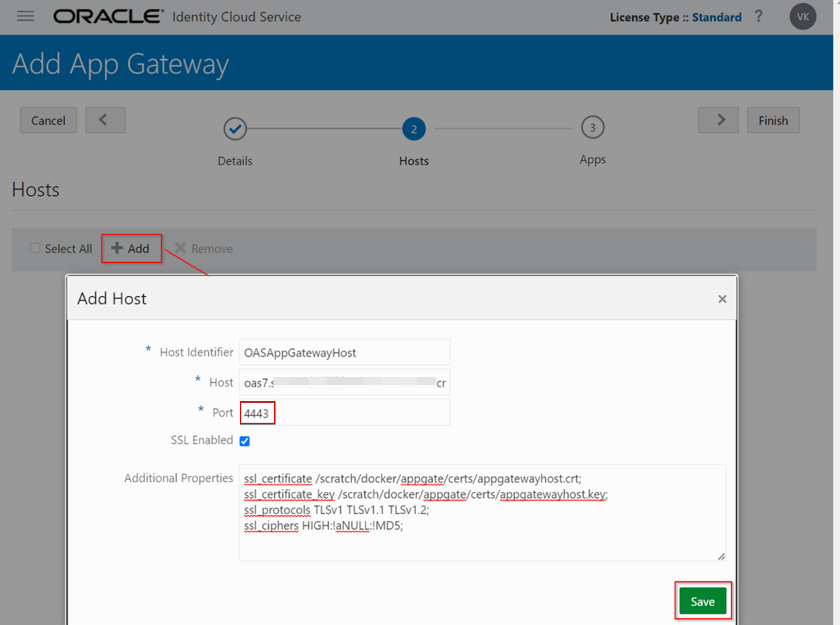Go forward using the right arrow navigation icon

coord(718,120)
